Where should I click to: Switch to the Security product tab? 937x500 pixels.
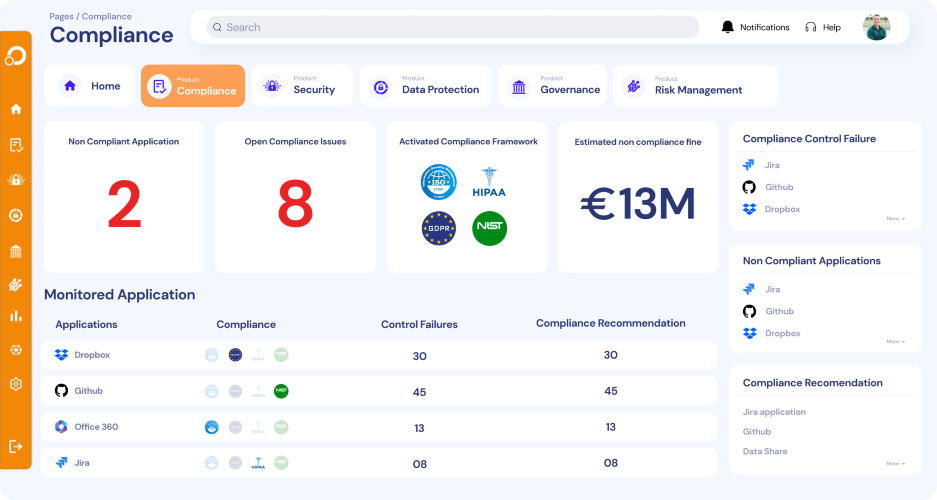pos(302,86)
